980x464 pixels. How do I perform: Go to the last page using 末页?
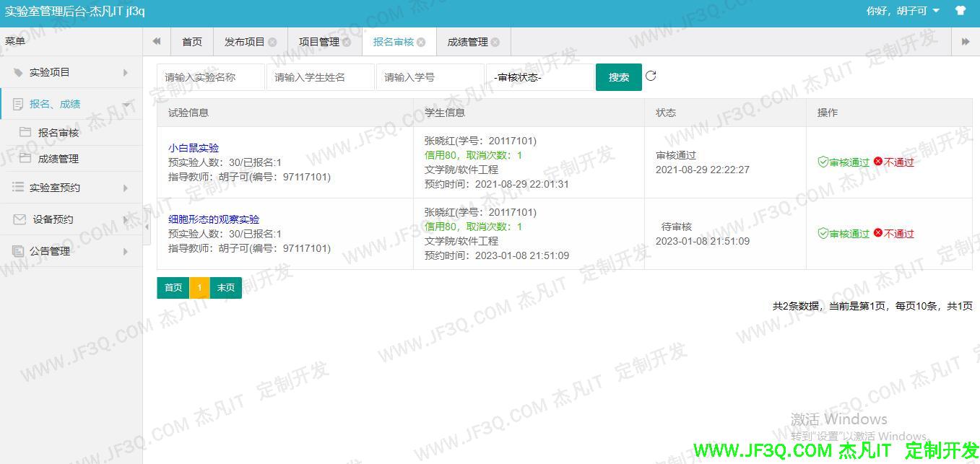pos(225,287)
